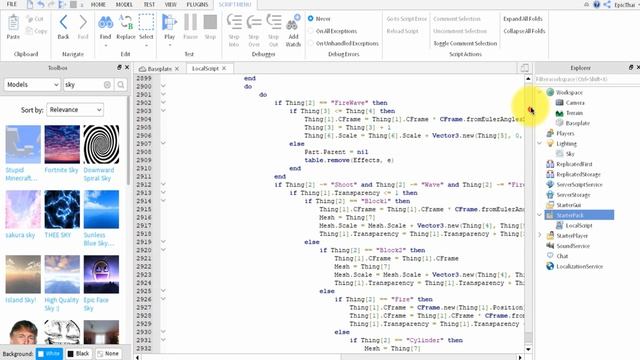Screen dimensions: 640x360
Task: Open Find with the binoculars icon
Action: pyautogui.click(x=105, y=22)
